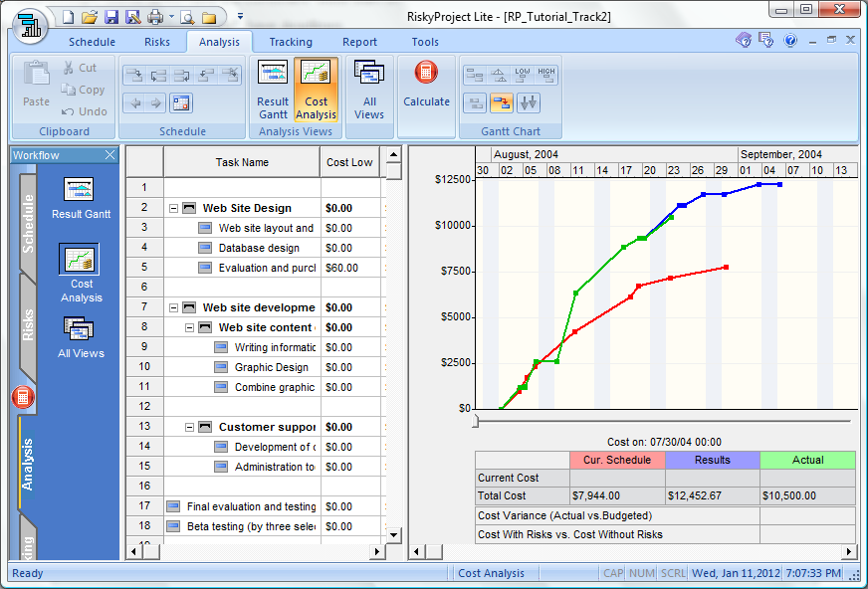Click the Help icon at top right
Viewport: 868px width, 589px height.
(x=790, y=41)
